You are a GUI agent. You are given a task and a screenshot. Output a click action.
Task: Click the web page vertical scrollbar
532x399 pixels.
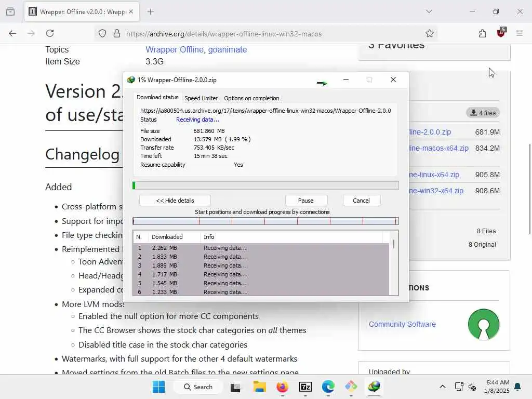529,189
